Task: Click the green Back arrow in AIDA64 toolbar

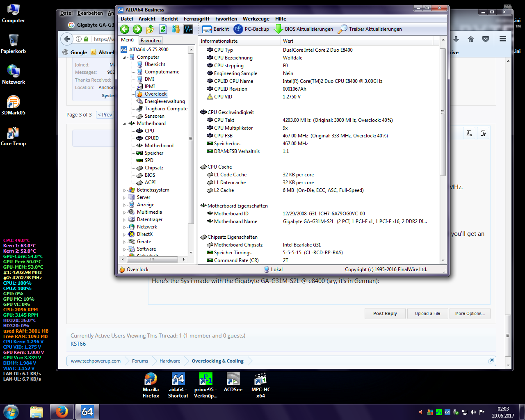Action: click(x=125, y=29)
